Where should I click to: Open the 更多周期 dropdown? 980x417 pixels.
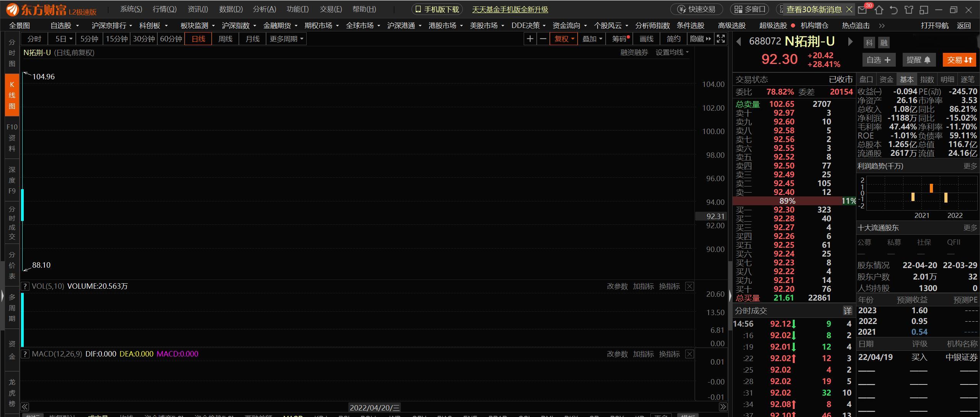(x=286, y=39)
